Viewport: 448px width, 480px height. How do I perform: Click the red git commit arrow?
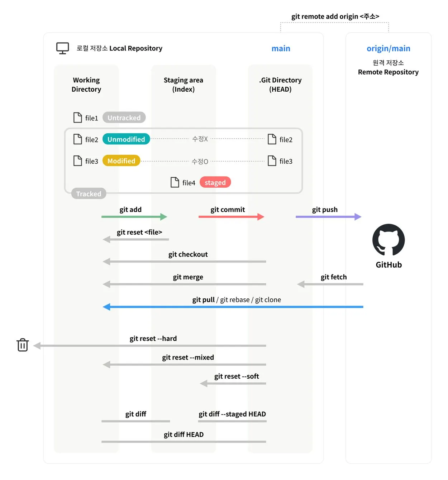click(x=232, y=217)
